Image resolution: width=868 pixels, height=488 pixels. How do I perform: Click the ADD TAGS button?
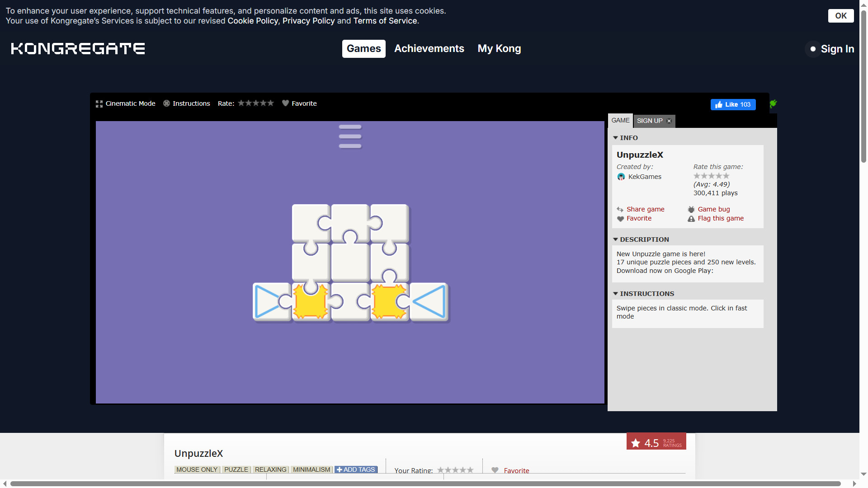[356, 469]
